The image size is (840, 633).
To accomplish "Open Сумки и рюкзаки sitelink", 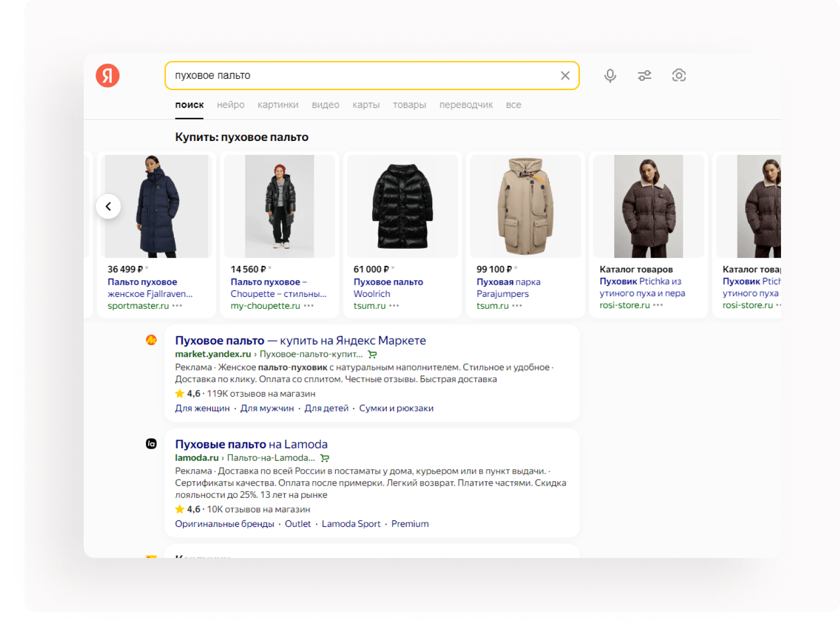I will (396, 408).
